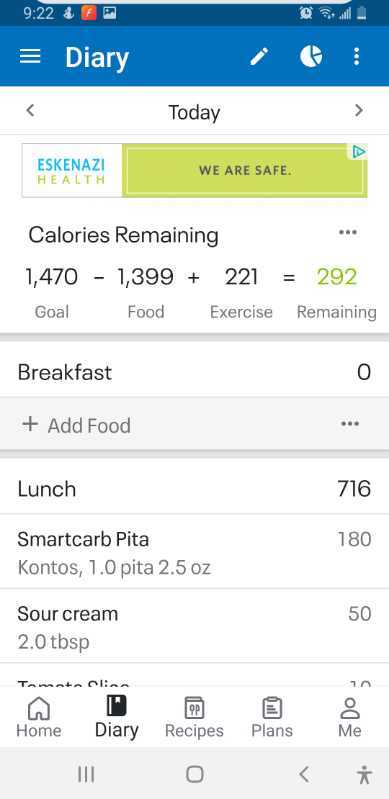This screenshot has height=799, width=389.
Task: Tap the pencil edit icon
Action: (x=260, y=57)
